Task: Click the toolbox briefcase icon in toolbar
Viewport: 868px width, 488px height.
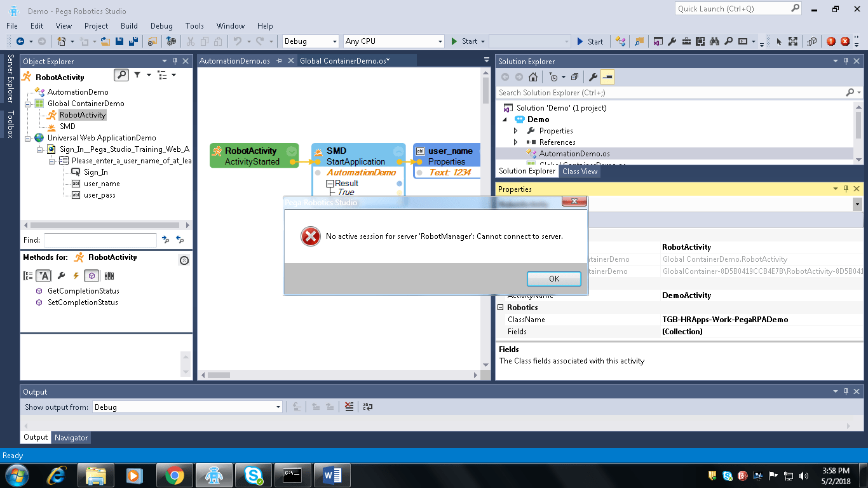Action: (687, 41)
